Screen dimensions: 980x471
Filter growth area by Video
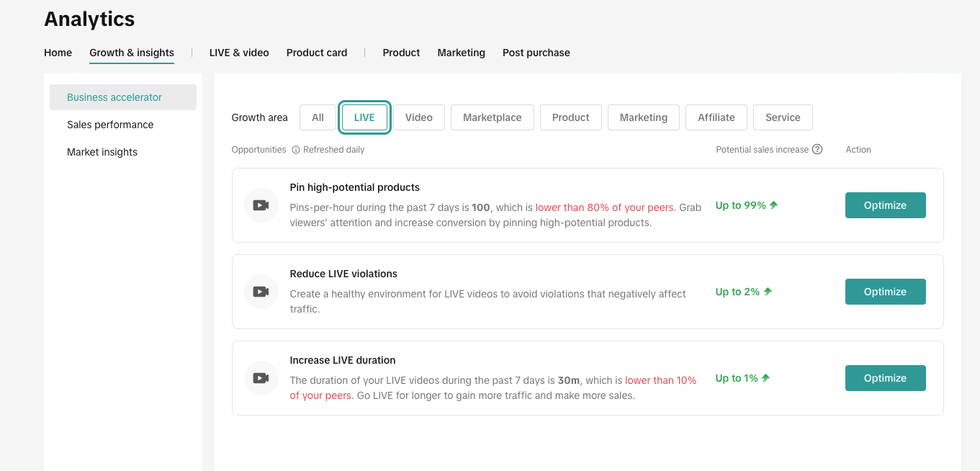coord(418,117)
